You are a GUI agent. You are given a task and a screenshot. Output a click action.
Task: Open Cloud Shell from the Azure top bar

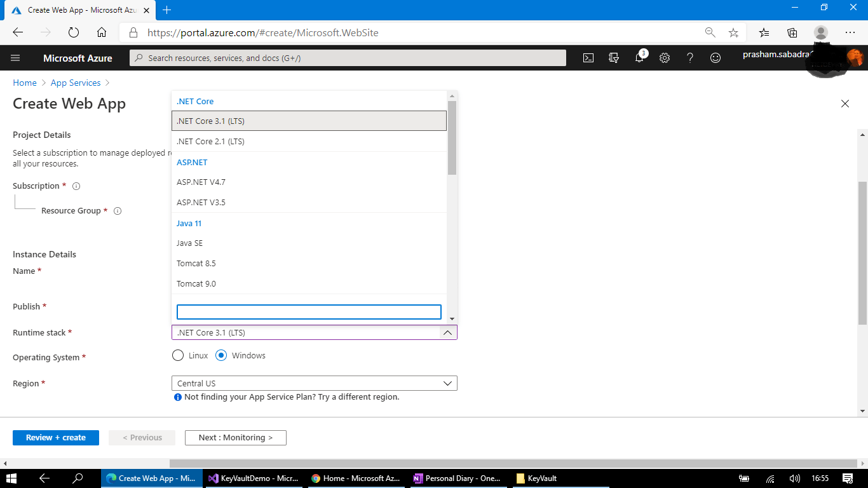click(588, 58)
